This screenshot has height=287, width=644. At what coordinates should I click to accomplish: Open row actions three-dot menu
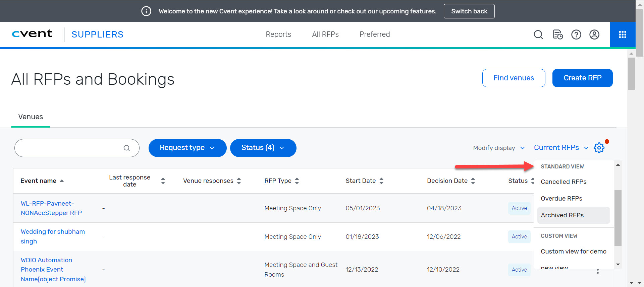[x=598, y=271]
